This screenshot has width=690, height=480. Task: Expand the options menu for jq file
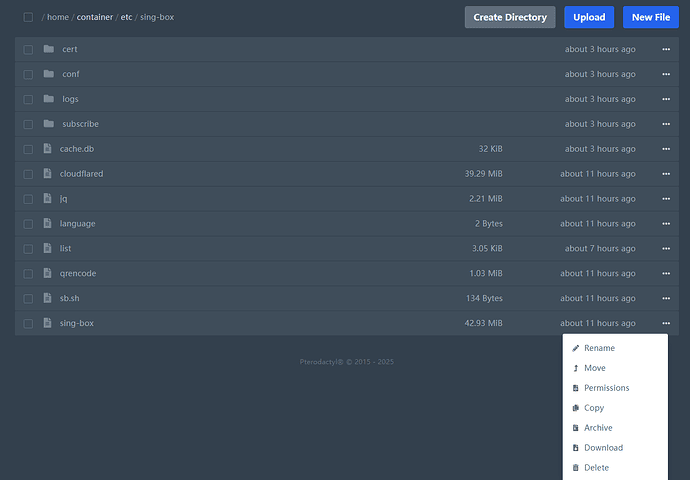tap(665, 199)
